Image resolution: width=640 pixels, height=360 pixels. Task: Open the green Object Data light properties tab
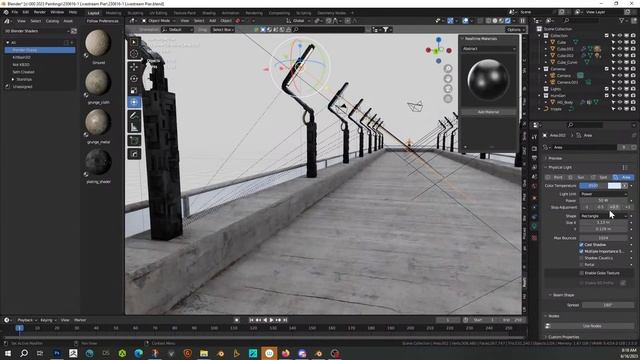pos(534,227)
